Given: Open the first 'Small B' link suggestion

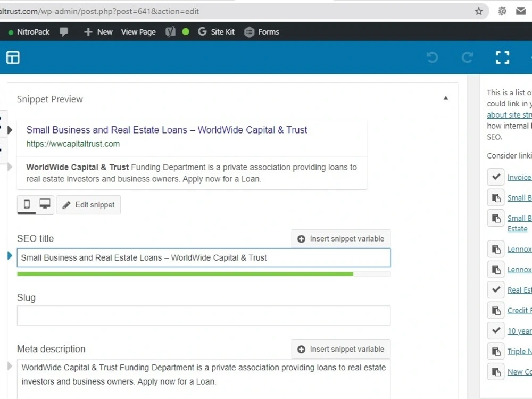Looking at the screenshot, I should pos(519,198).
